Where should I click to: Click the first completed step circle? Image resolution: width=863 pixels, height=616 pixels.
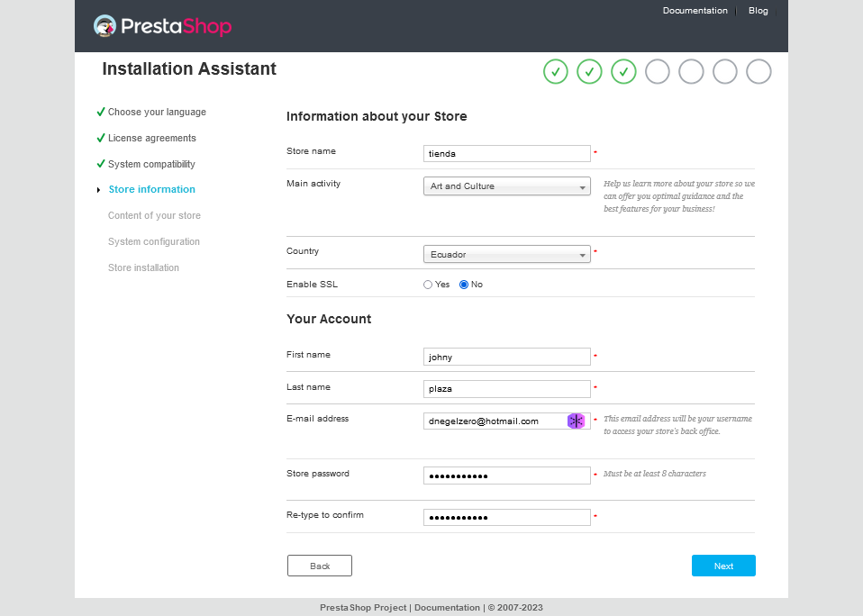(556, 71)
